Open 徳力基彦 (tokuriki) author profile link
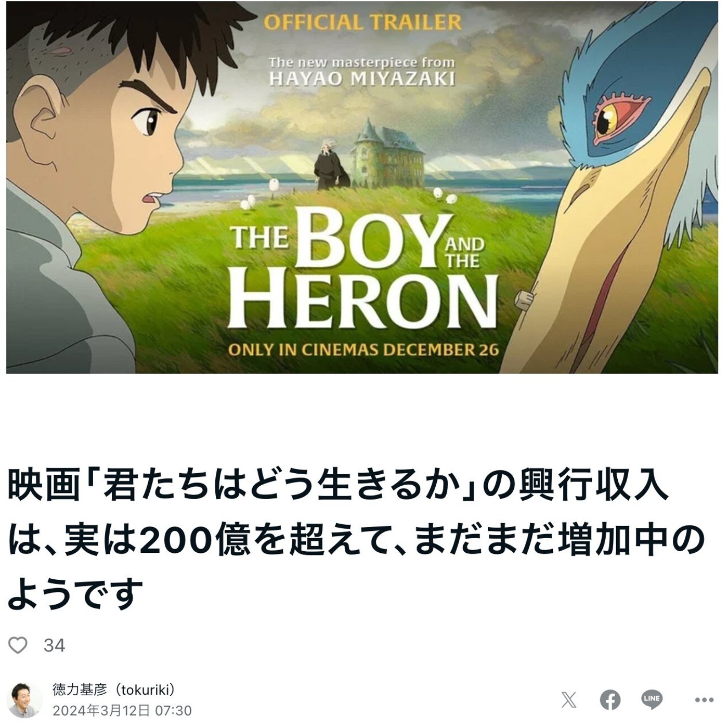This screenshot has width=728, height=728. (x=114, y=690)
